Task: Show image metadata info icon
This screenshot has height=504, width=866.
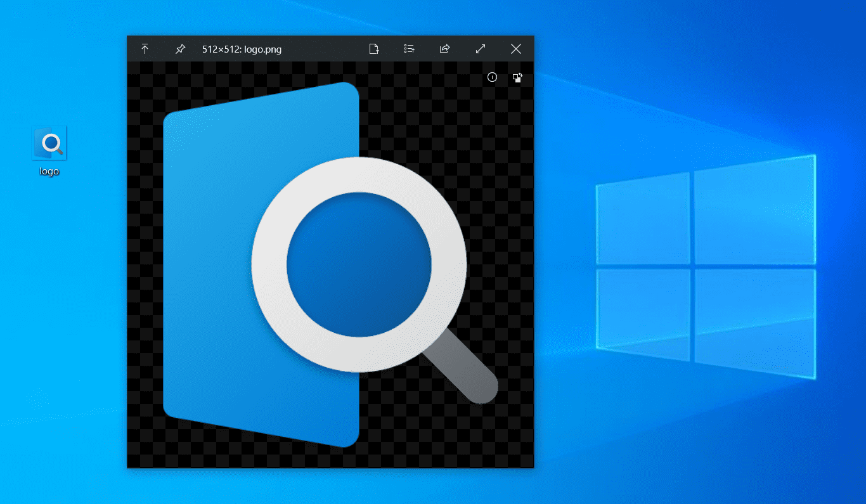Action: pos(492,77)
